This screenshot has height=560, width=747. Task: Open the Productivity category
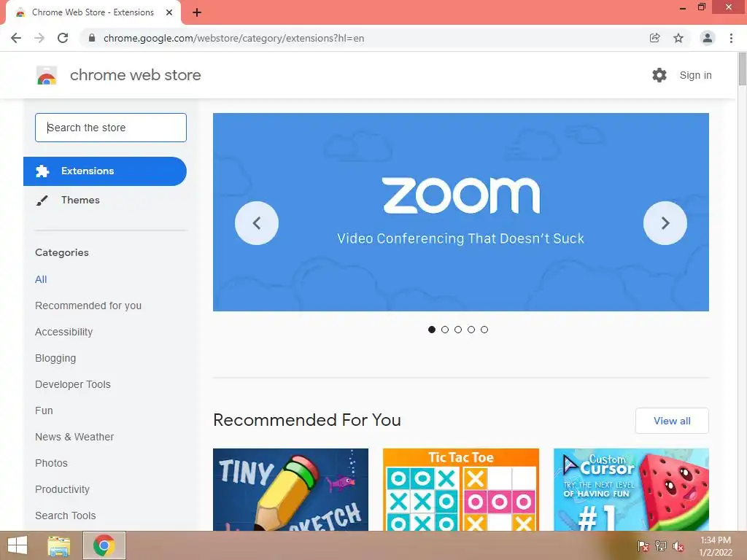tap(63, 489)
